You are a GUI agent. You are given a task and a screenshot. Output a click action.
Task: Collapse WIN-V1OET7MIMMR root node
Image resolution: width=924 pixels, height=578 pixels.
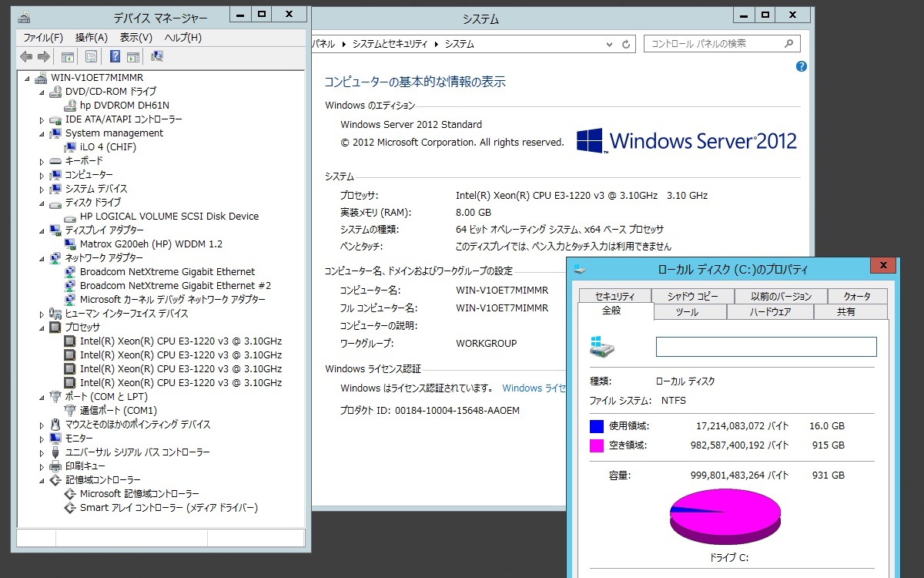[x=28, y=78]
